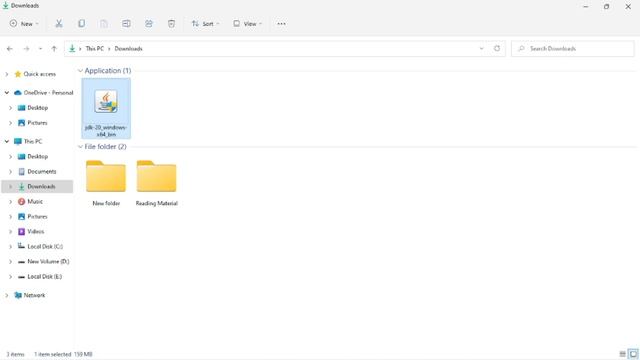The height and width of the screenshot is (360, 640).
Task: Expand the Videos tree node chevron
Action: click(x=11, y=231)
